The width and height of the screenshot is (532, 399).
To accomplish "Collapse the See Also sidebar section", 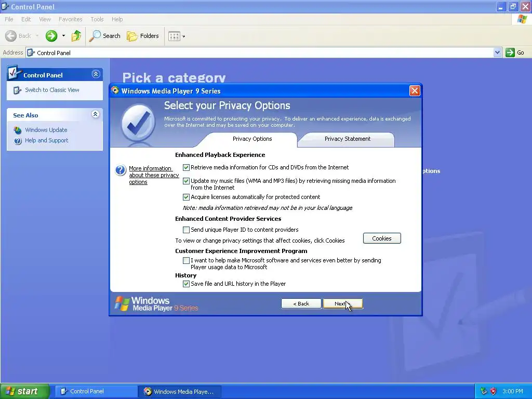I will pyautogui.click(x=96, y=114).
